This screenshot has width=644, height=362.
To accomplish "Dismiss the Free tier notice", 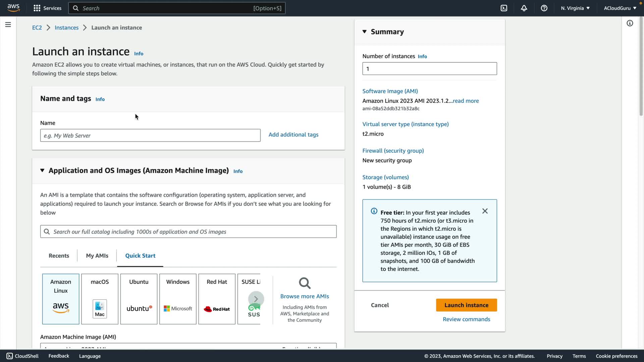I will click(x=485, y=211).
